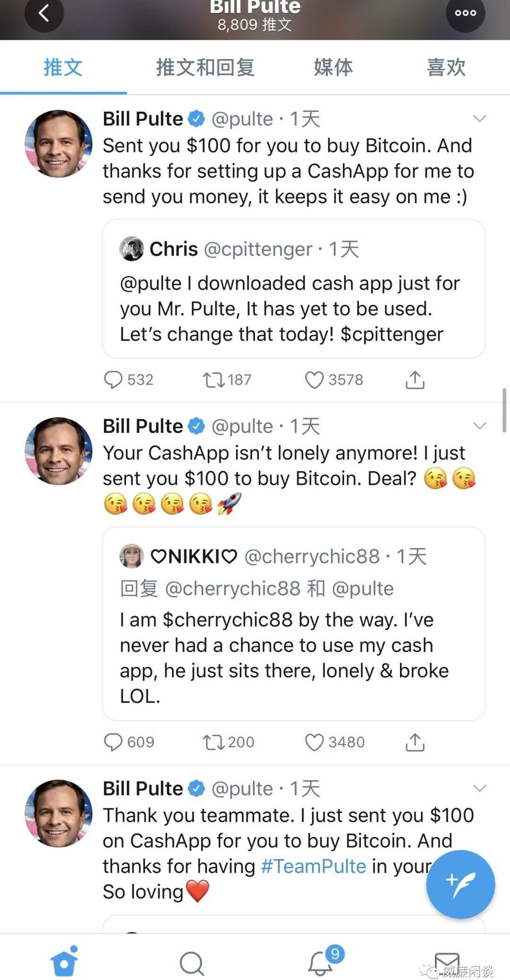
Task: Open Chris's quoted tweet avatar
Action: pos(132,249)
